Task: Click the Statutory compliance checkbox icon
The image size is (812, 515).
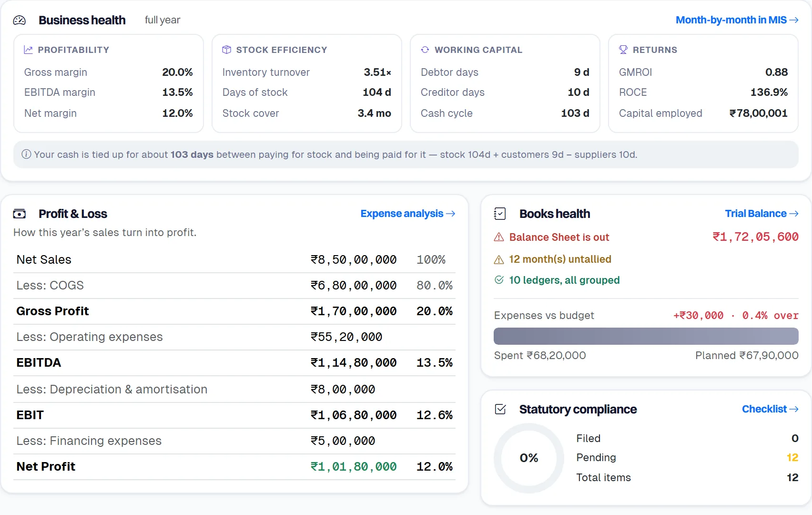Action: pos(500,409)
